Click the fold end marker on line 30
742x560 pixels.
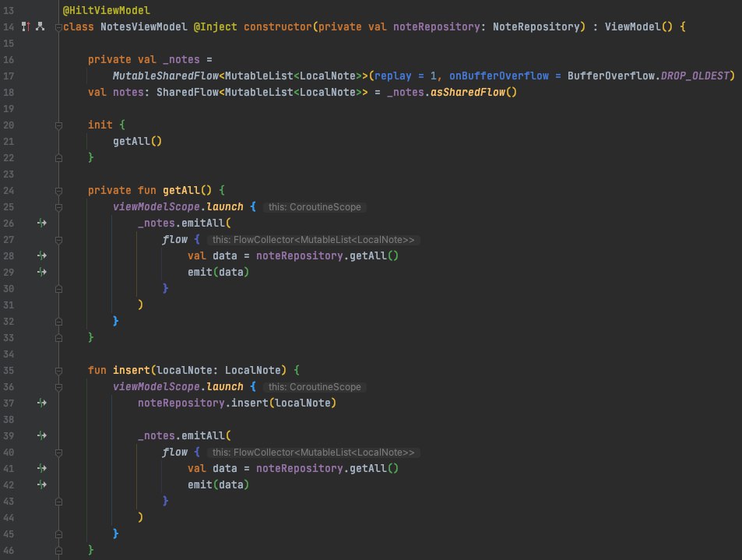tap(58, 289)
